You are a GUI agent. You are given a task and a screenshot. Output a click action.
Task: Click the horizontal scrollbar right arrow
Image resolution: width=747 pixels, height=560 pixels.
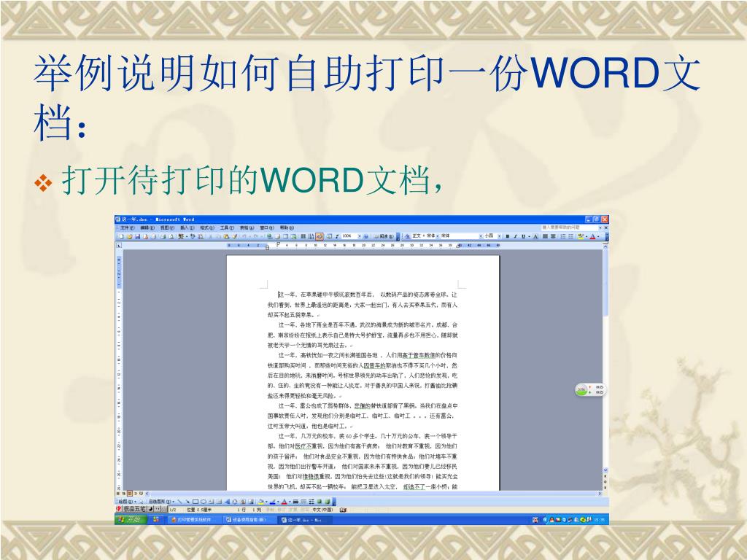coord(600,494)
